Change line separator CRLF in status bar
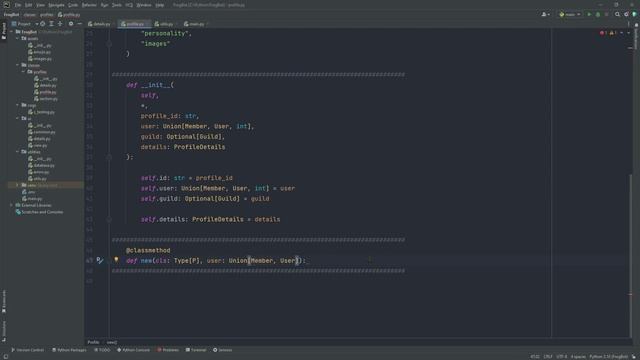Image resolution: width=640 pixels, height=360 pixels. (x=548, y=357)
